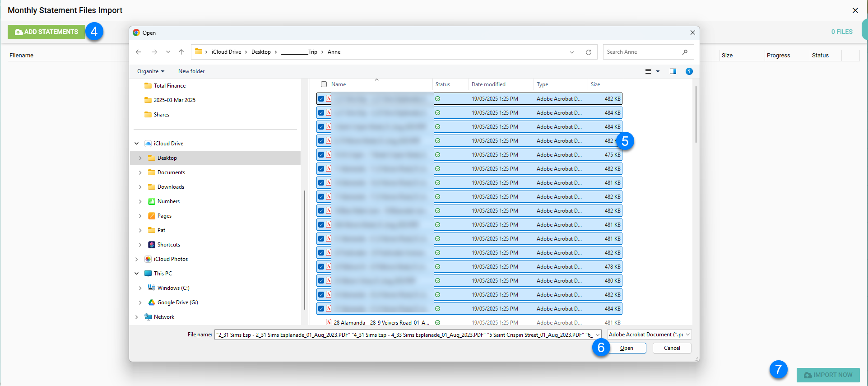This screenshot has width=868, height=386.
Task: Open the help question mark icon
Action: tap(689, 71)
